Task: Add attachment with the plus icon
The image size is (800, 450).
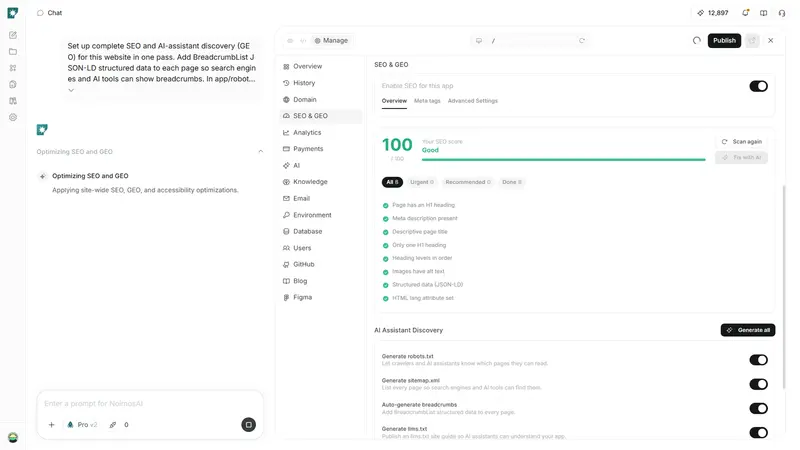Action: [x=52, y=425]
